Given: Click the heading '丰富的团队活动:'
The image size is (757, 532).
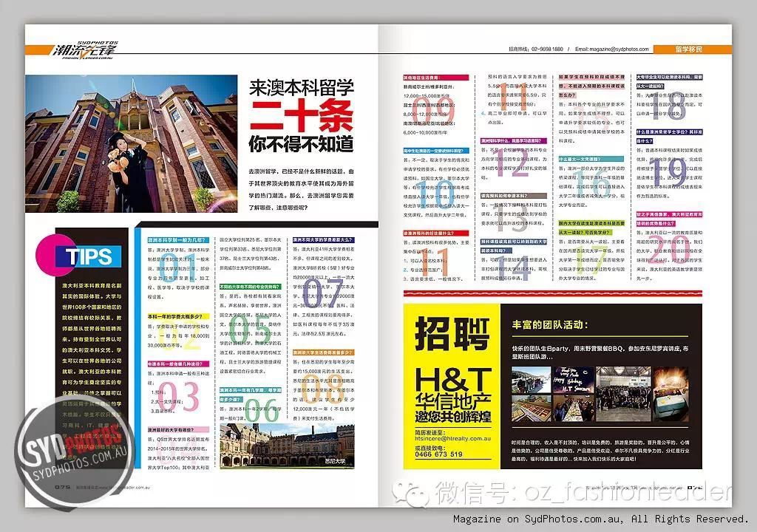Looking at the screenshot, I should (550, 325).
